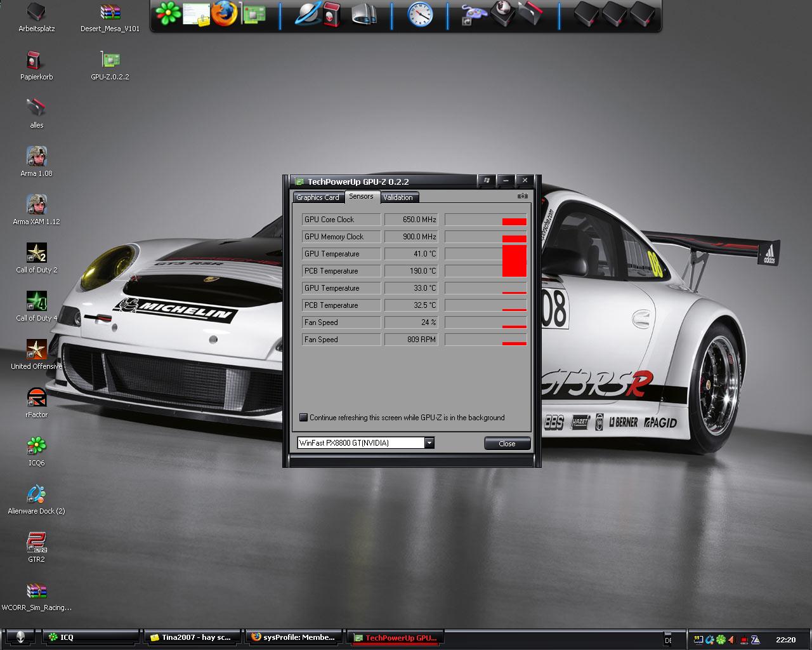Switch to the Graphics Card tab

point(318,197)
